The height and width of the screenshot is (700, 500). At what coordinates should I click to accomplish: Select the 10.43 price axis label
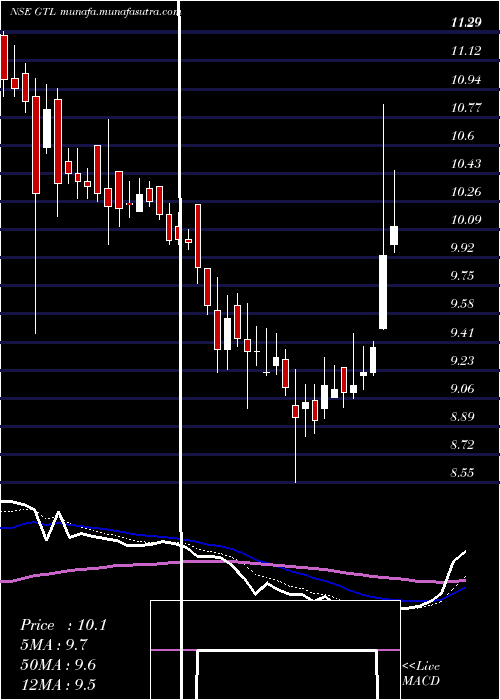pyautogui.click(x=466, y=164)
